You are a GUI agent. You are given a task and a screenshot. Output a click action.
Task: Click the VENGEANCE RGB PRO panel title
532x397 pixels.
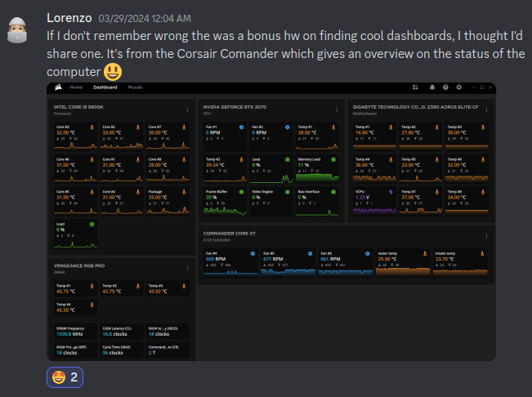(79, 265)
